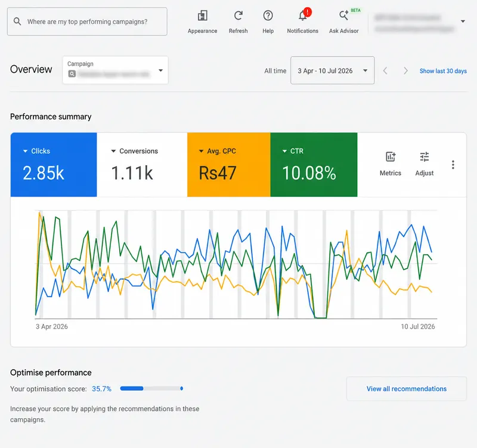Click the Optimise performance heading

[x=51, y=372]
